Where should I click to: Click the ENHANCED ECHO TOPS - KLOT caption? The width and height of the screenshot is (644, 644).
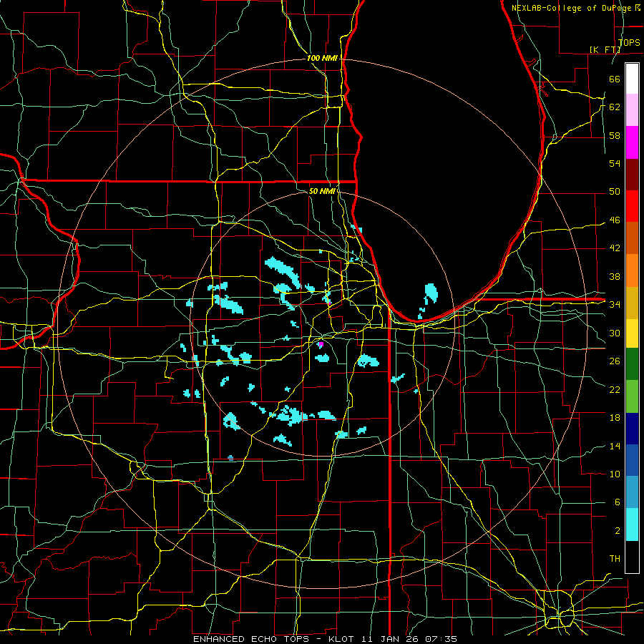(273, 639)
